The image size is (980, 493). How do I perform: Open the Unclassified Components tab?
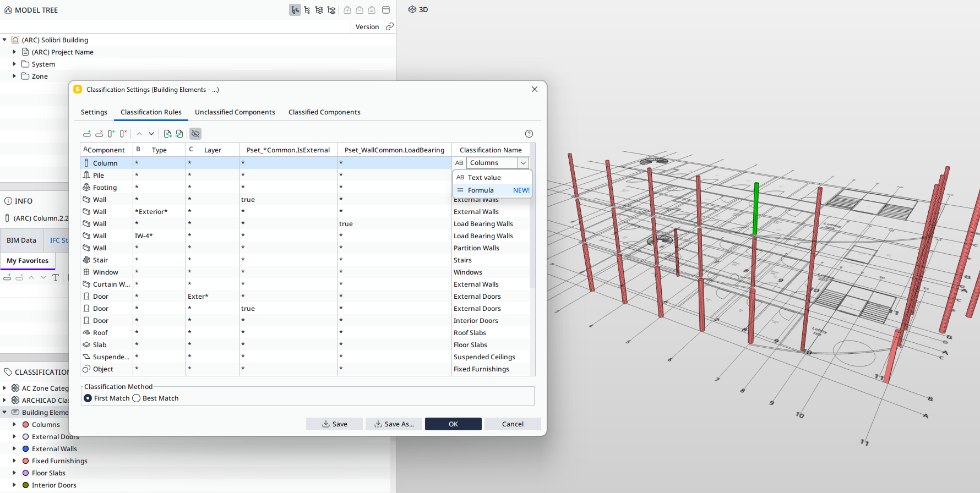pyautogui.click(x=235, y=112)
